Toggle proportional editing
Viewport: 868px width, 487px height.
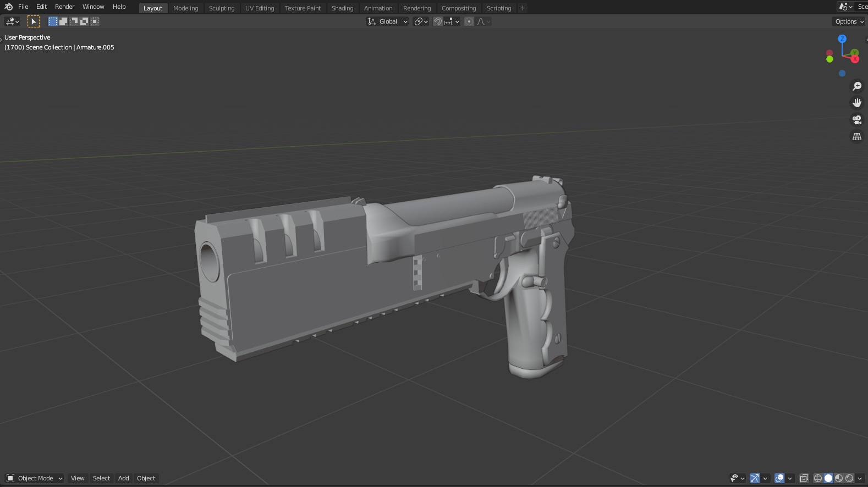point(469,21)
